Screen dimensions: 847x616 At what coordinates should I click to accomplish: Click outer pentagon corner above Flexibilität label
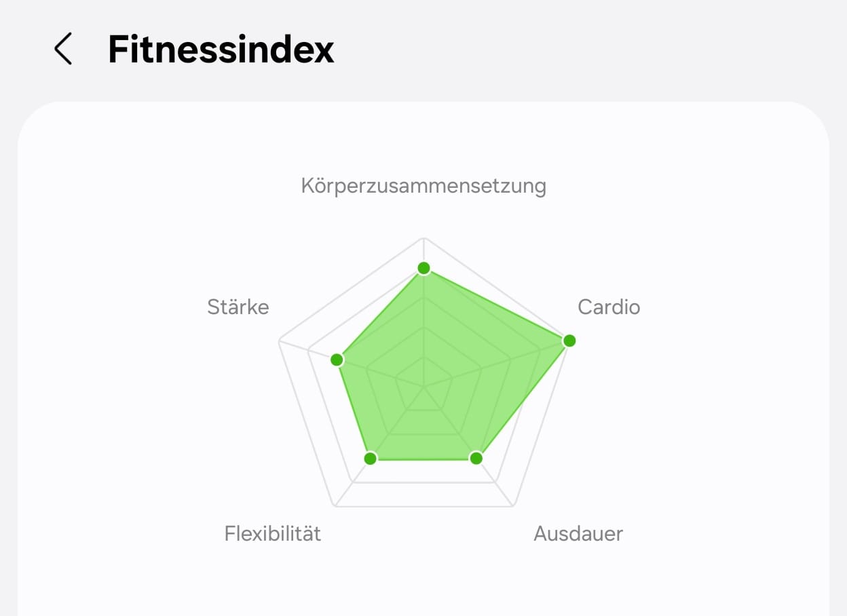(x=335, y=506)
